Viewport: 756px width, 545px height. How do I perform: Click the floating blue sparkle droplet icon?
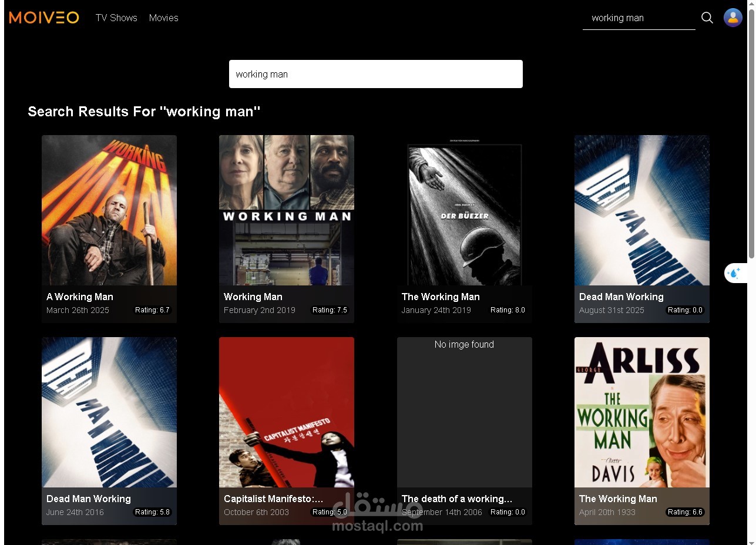point(734,273)
